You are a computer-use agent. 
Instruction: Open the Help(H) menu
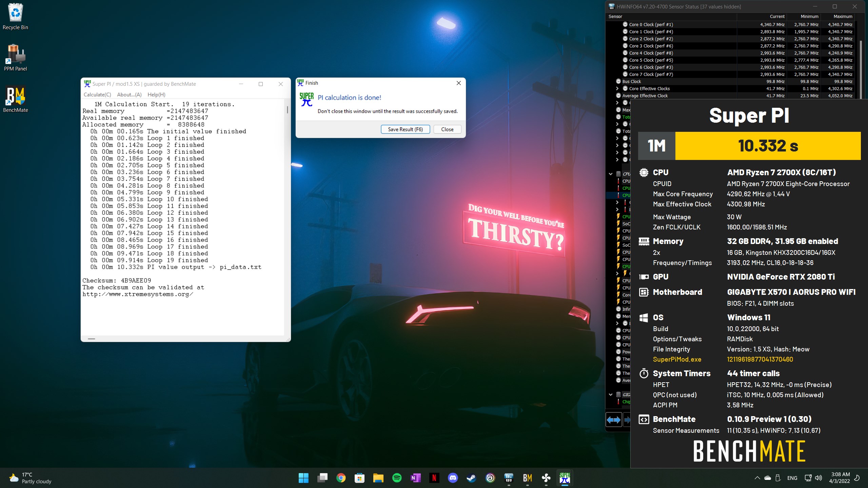[156, 95]
